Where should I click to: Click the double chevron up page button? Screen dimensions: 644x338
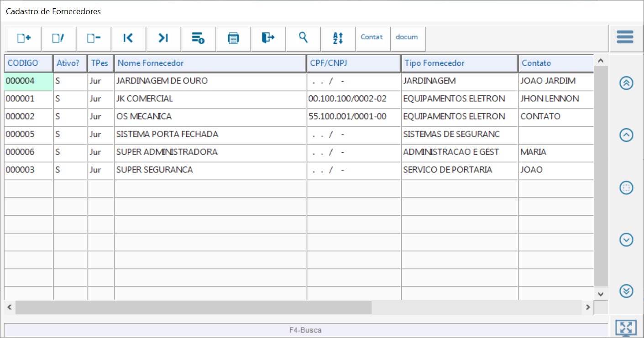(x=626, y=83)
